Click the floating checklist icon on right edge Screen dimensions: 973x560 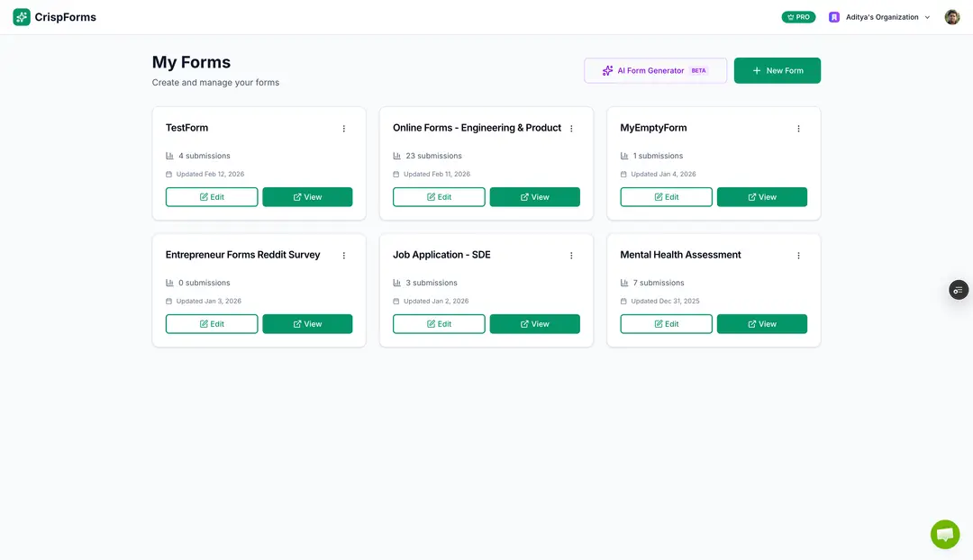tap(958, 290)
